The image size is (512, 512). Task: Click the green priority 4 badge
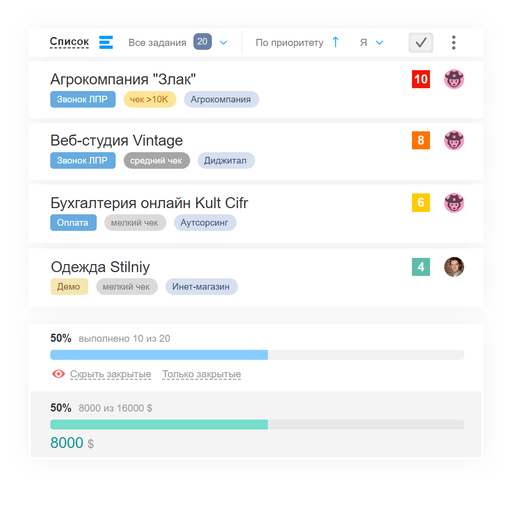point(421,267)
